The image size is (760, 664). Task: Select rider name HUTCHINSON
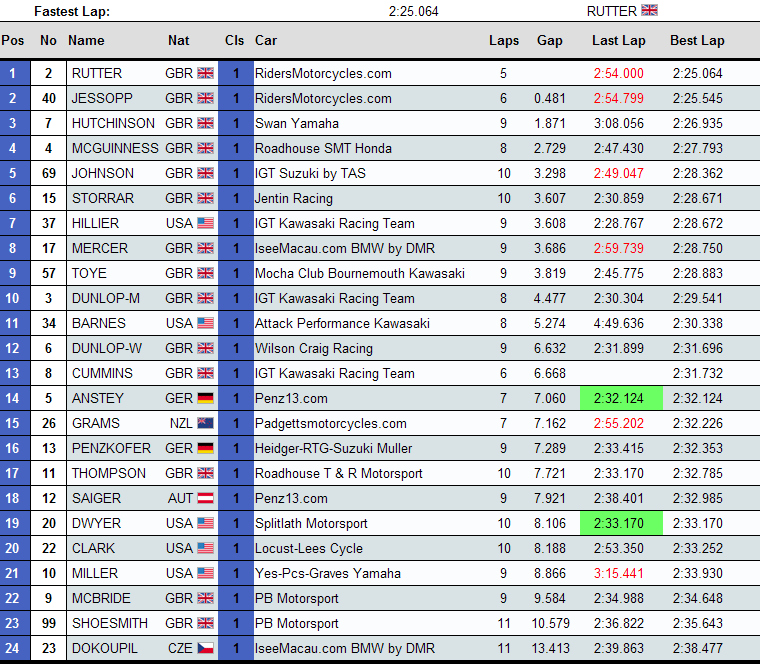point(113,123)
